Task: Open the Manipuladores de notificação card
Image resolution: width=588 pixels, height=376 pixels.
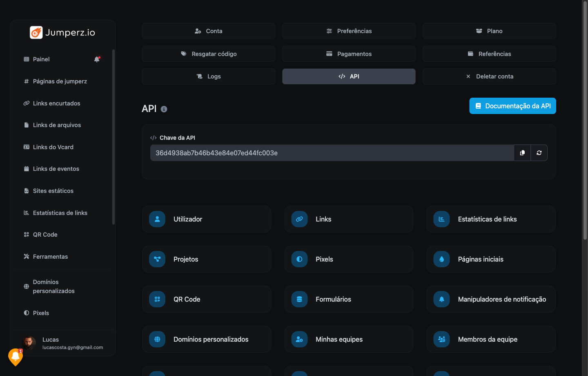Action: [491, 299]
